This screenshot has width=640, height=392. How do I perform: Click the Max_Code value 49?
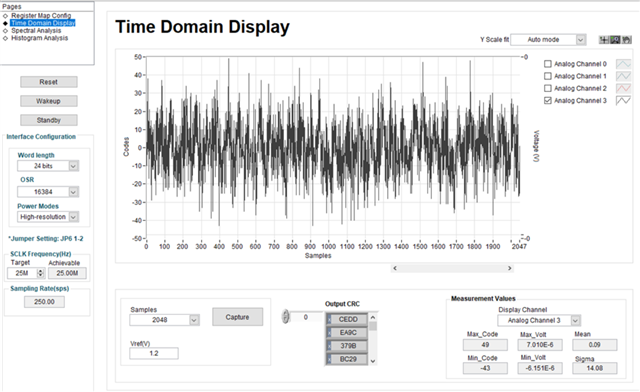tap(485, 345)
